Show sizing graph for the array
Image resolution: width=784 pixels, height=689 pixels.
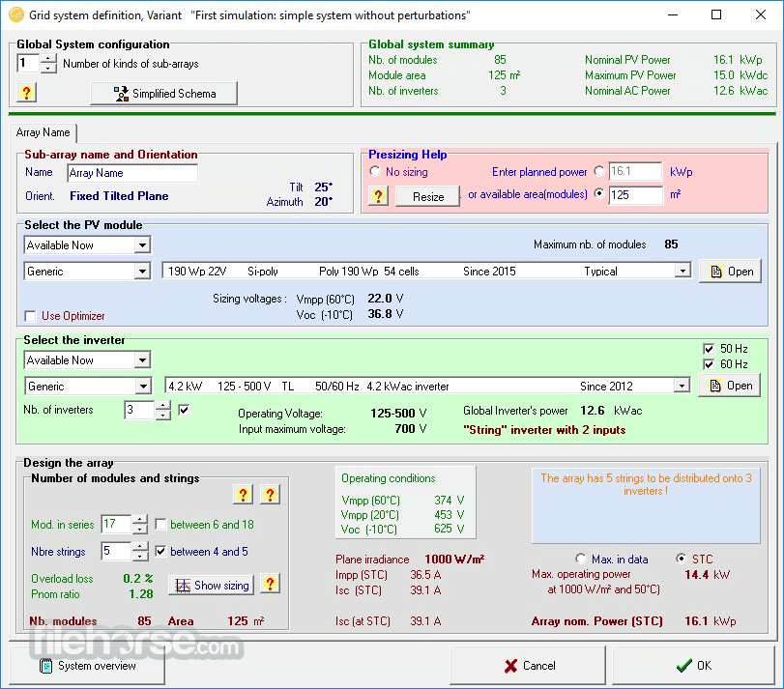[211, 585]
